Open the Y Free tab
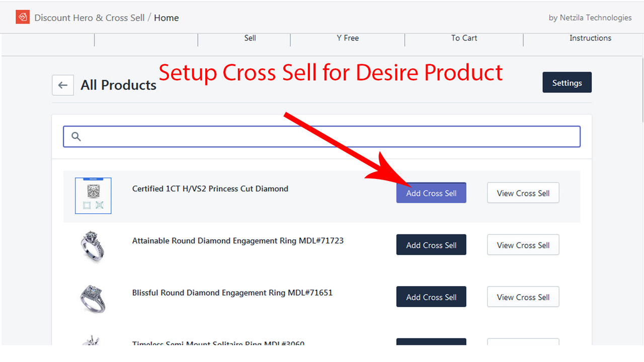The width and height of the screenshot is (644, 362). pyautogui.click(x=347, y=38)
